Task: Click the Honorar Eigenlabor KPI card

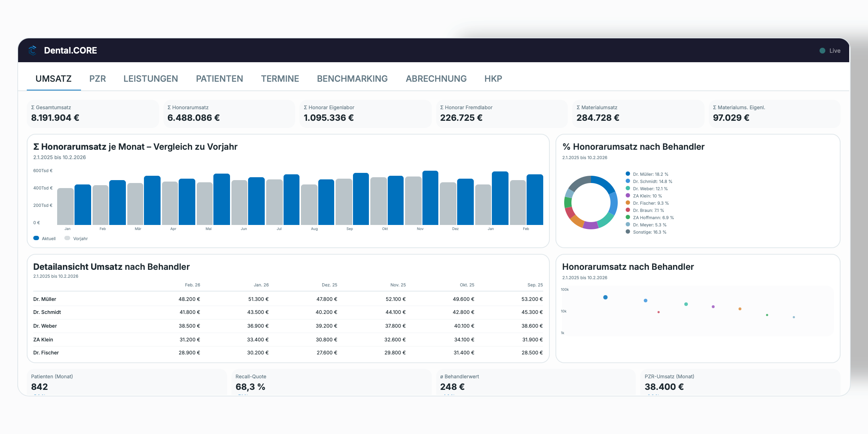Action: pyautogui.click(x=366, y=114)
